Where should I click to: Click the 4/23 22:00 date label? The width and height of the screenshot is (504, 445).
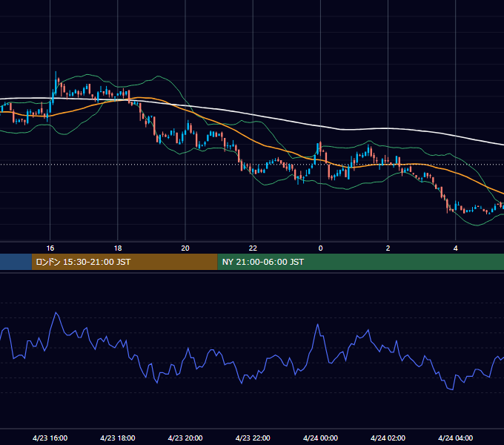[x=253, y=438]
